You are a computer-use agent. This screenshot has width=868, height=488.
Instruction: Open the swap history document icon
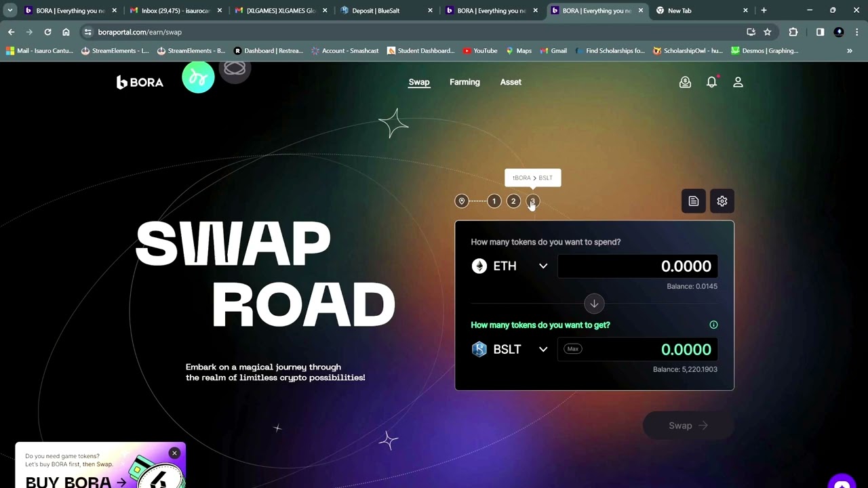(x=694, y=201)
